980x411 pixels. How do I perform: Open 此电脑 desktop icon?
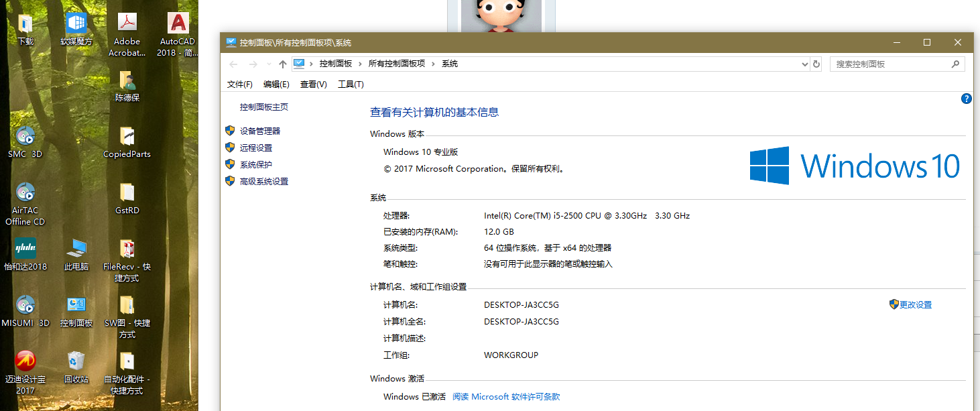[76, 249]
